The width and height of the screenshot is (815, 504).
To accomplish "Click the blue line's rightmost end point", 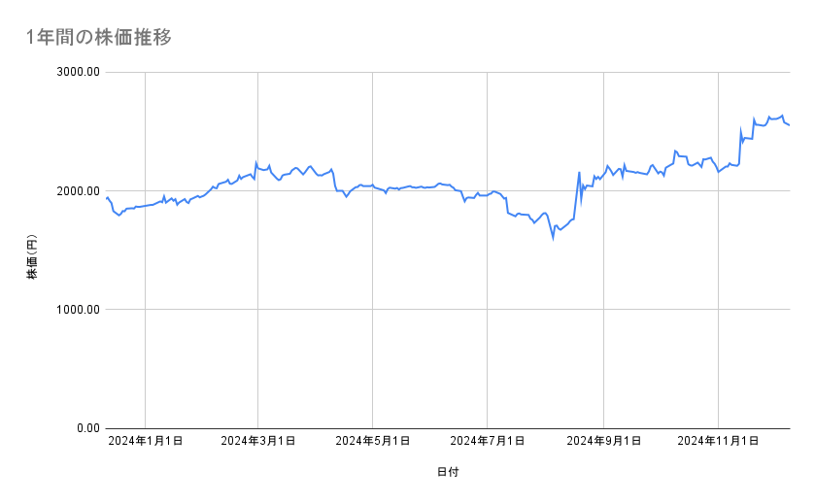I will coord(789,125).
